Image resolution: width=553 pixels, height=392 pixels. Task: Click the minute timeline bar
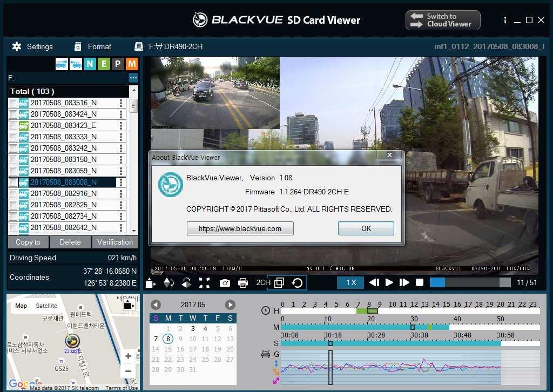coord(410,327)
